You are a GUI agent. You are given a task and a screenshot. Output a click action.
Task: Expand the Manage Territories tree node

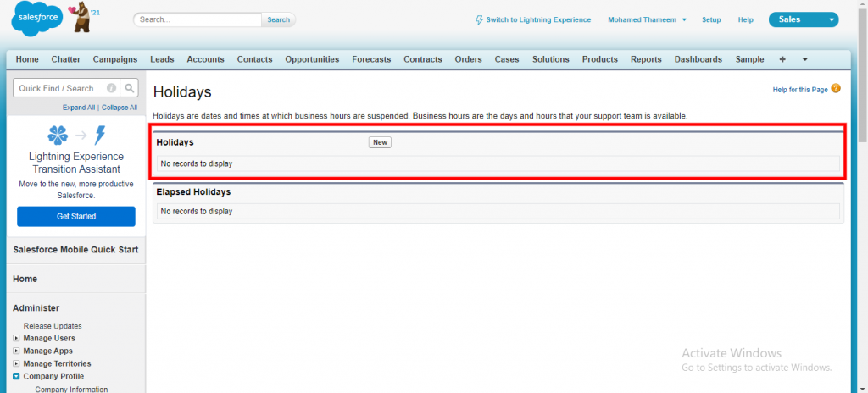point(17,363)
